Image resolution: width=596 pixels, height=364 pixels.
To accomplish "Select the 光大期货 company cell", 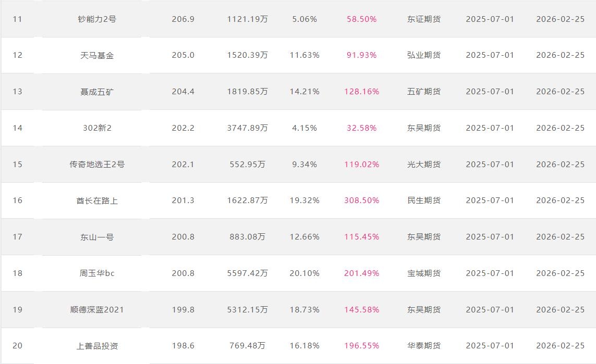I will (x=424, y=165).
